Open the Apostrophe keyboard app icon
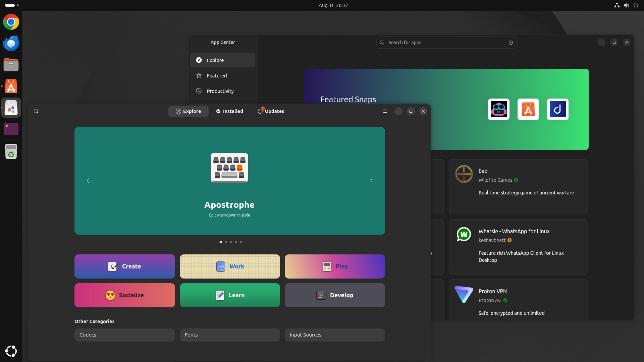This screenshot has height=362, width=644. [x=229, y=168]
